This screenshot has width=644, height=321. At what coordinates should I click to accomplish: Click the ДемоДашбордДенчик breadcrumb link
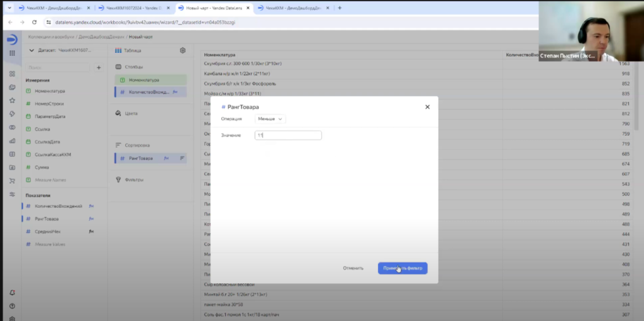click(x=101, y=38)
